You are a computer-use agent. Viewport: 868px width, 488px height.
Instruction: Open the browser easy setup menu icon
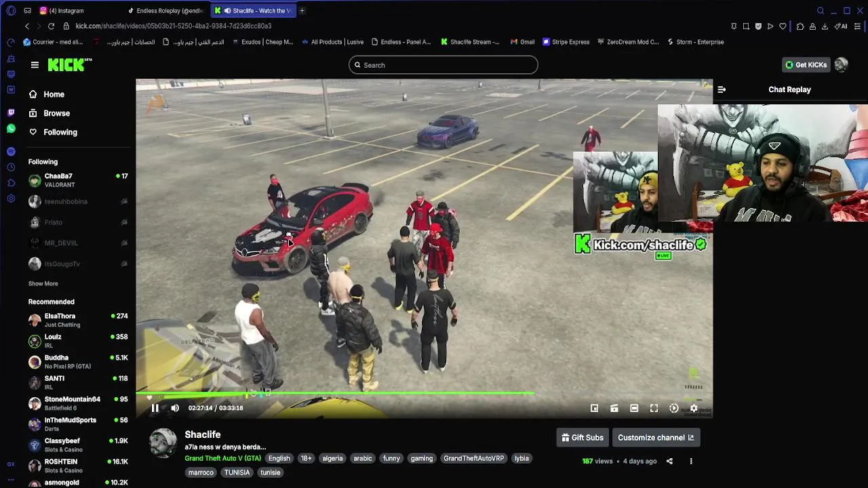tap(858, 26)
